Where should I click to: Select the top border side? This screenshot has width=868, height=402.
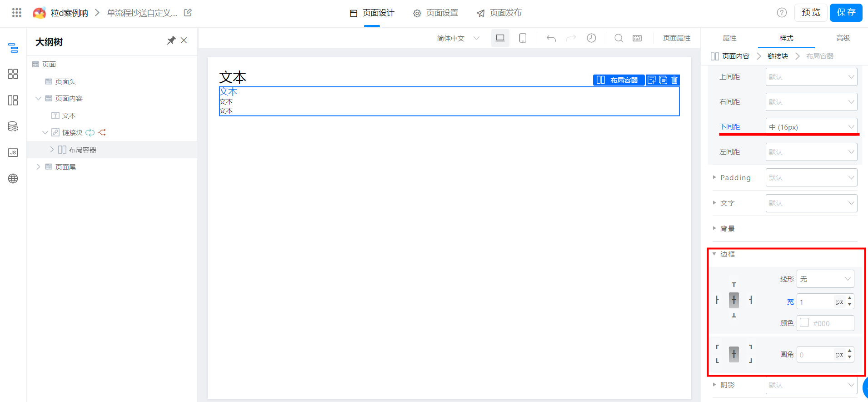[734, 285]
